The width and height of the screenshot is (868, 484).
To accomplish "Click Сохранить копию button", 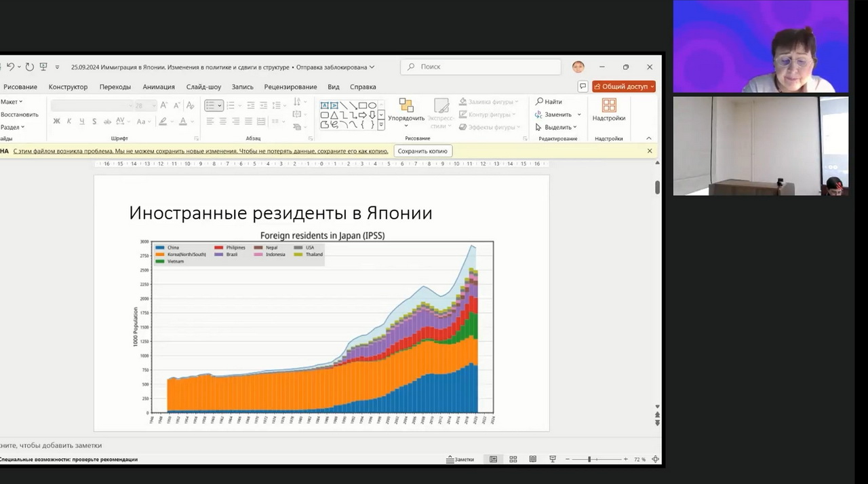I will (422, 151).
